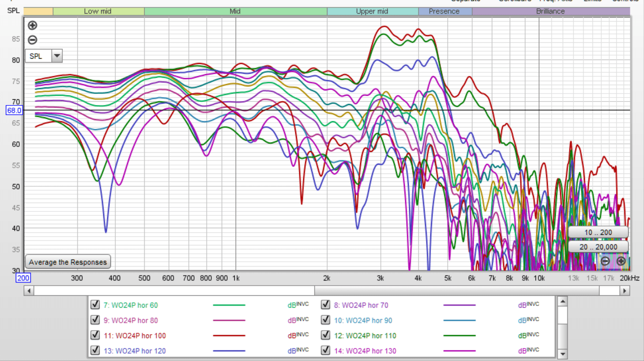Click the 20kHz frequency axis label
Viewport: 644px width, 361px height.
click(x=629, y=278)
